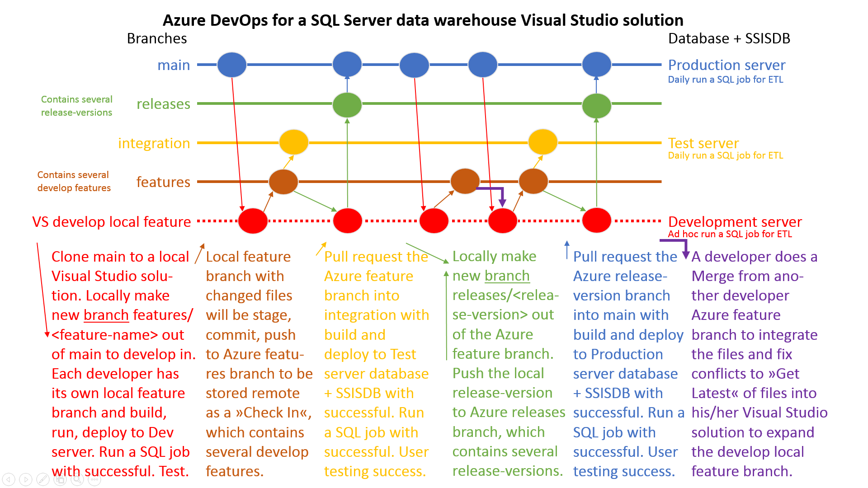Screen dimensions: 868x488
Task: Select the 'releases' branch label
Action: 163,104
